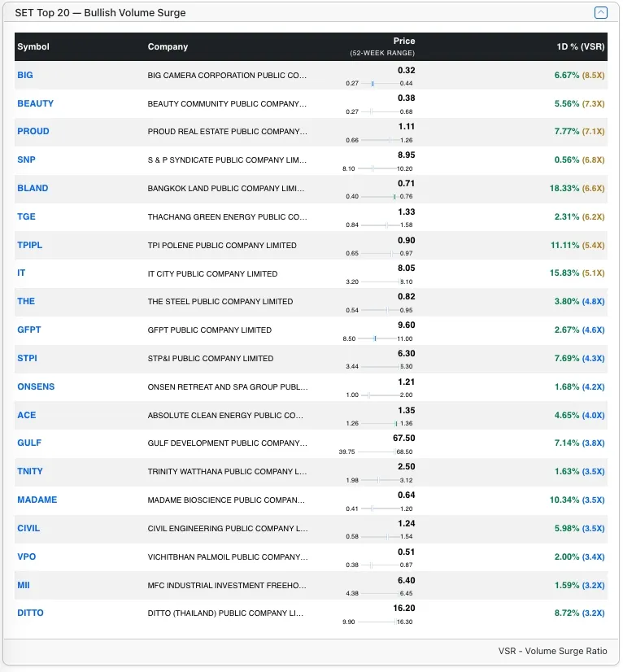Open the DITTO stock symbol link
Screen dimensions: 623x672
point(30,613)
